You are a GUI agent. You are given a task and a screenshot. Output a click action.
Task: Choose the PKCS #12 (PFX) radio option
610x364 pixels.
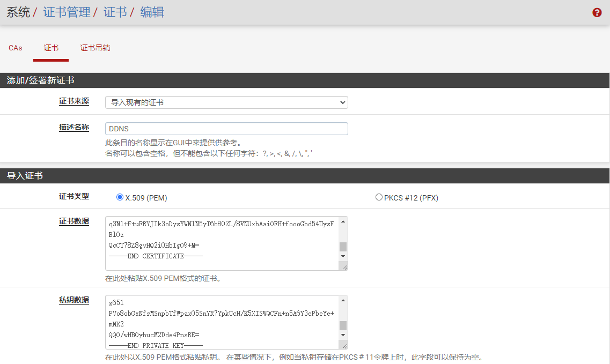(379, 197)
